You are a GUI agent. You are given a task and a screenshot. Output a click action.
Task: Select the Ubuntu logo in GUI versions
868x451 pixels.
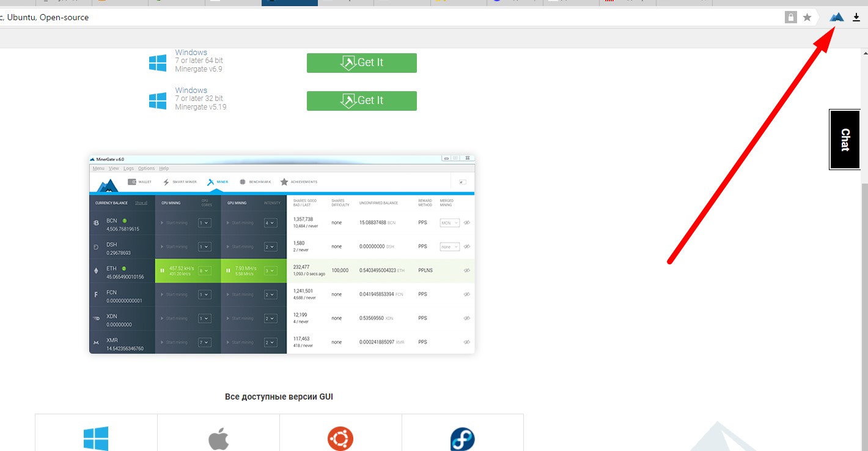[340, 439]
